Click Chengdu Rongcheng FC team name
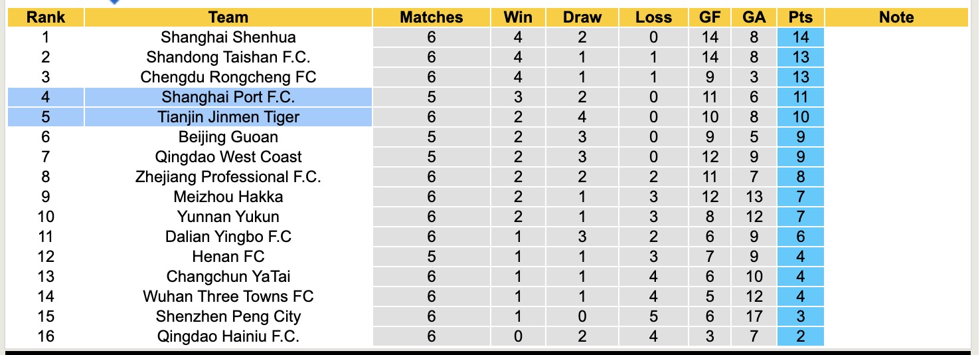This screenshot has height=355, width=980. pyautogui.click(x=228, y=77)
